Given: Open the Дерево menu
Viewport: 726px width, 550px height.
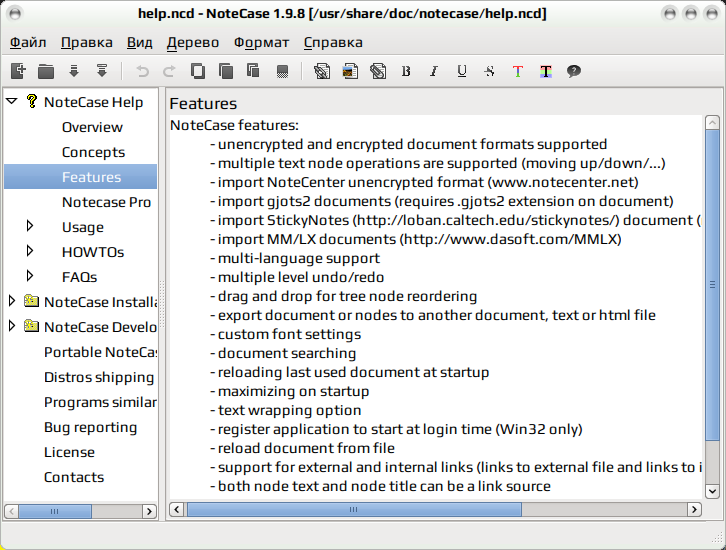Looking at the screenshot, I should 193,43.
